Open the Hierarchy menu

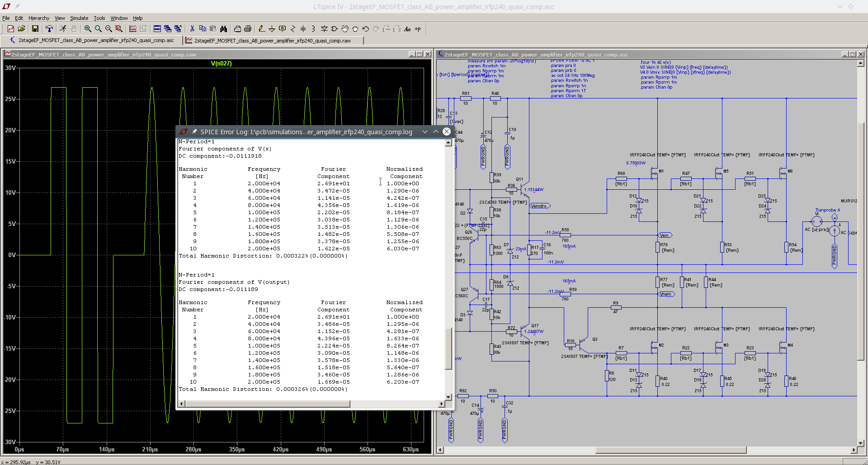pos(39,18)
